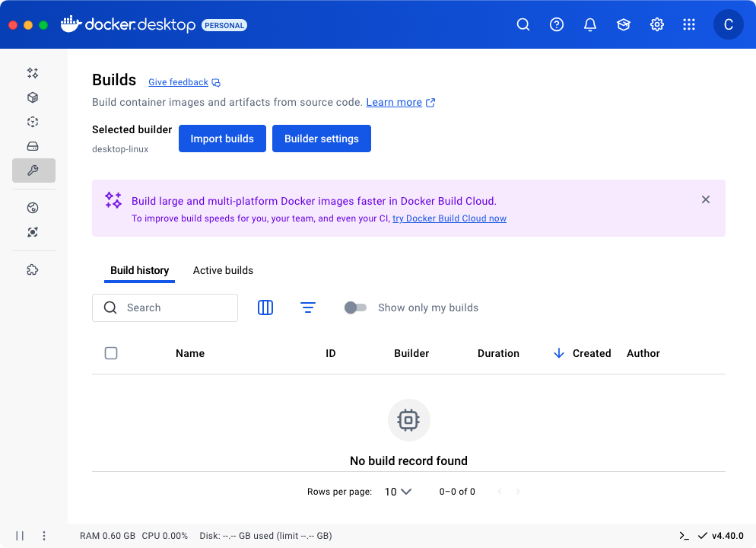
Task: Open the Learning center graduation cap icon
Action: [624, 24]
